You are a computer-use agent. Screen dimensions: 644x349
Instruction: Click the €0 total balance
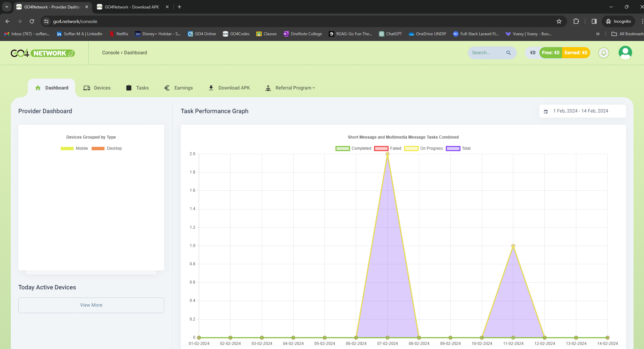coord(533,53)
